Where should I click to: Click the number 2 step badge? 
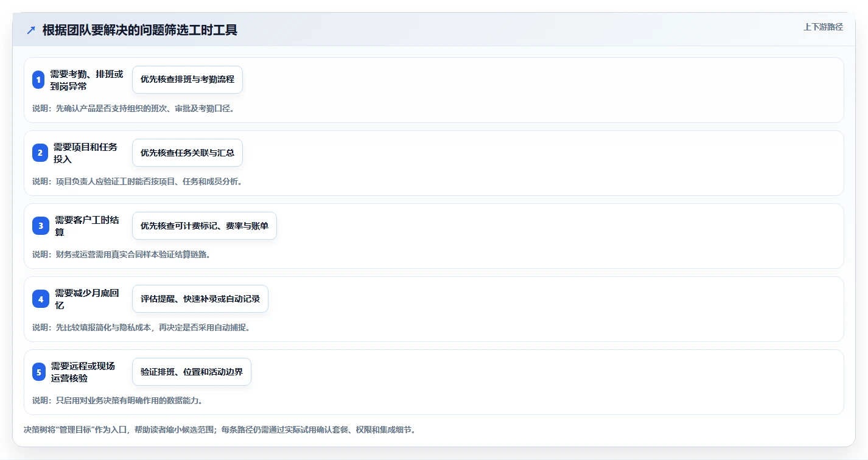(x=40, y=153)
